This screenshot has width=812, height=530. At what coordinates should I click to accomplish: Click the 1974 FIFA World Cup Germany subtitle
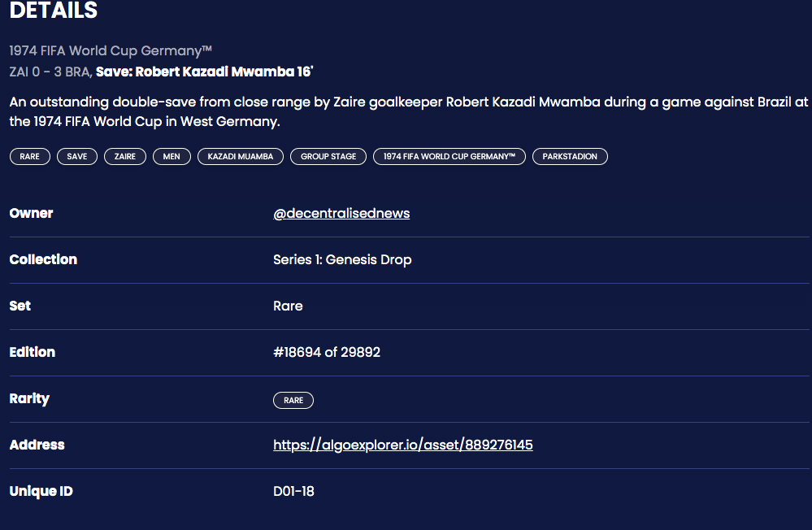pos(111,50)
